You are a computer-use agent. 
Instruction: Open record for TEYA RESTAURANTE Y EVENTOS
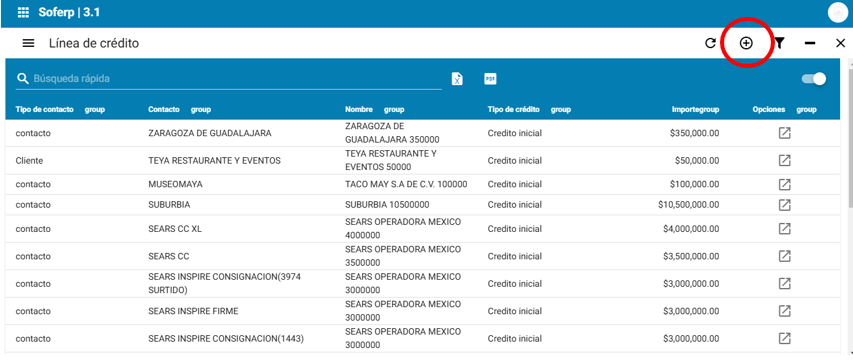click(784, 160)
